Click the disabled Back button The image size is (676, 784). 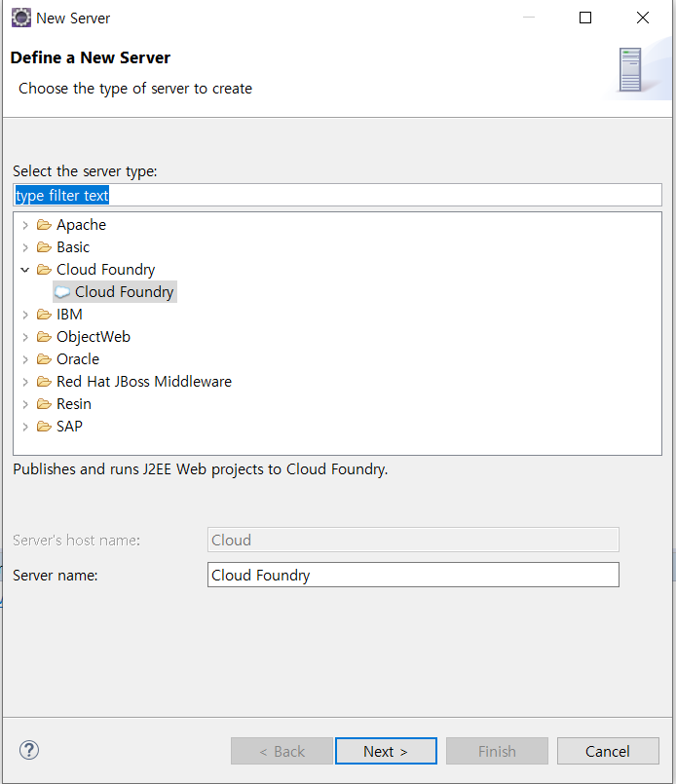282,751
